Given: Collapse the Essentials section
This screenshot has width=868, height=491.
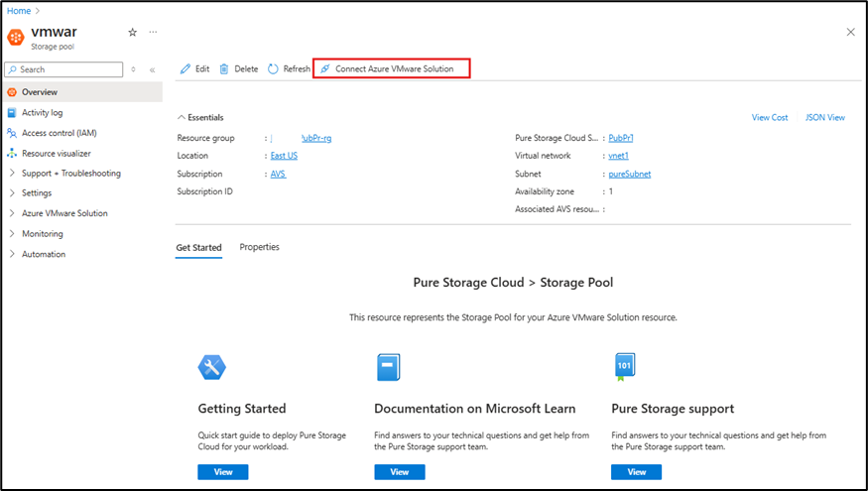Looking at the screenshot, I should point(181,117).
